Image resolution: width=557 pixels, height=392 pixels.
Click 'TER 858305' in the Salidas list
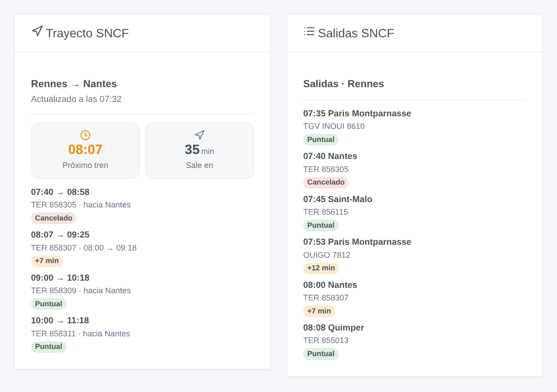coord(326,169)
